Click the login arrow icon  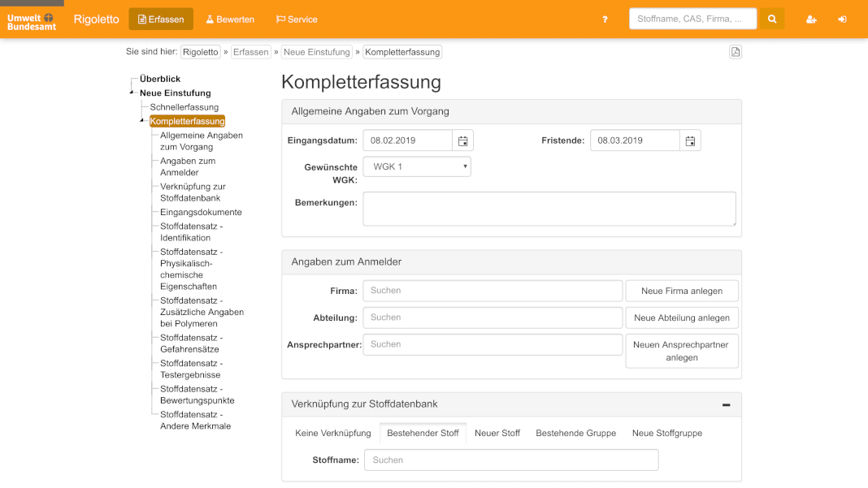[x=842, y=19]
